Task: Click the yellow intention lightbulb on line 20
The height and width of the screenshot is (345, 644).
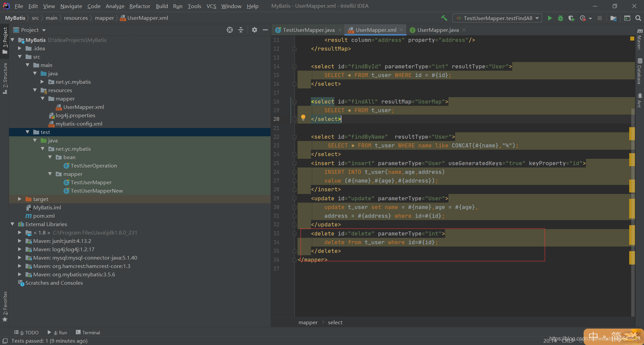Action: pyautogui.click(x=303, y=118)
